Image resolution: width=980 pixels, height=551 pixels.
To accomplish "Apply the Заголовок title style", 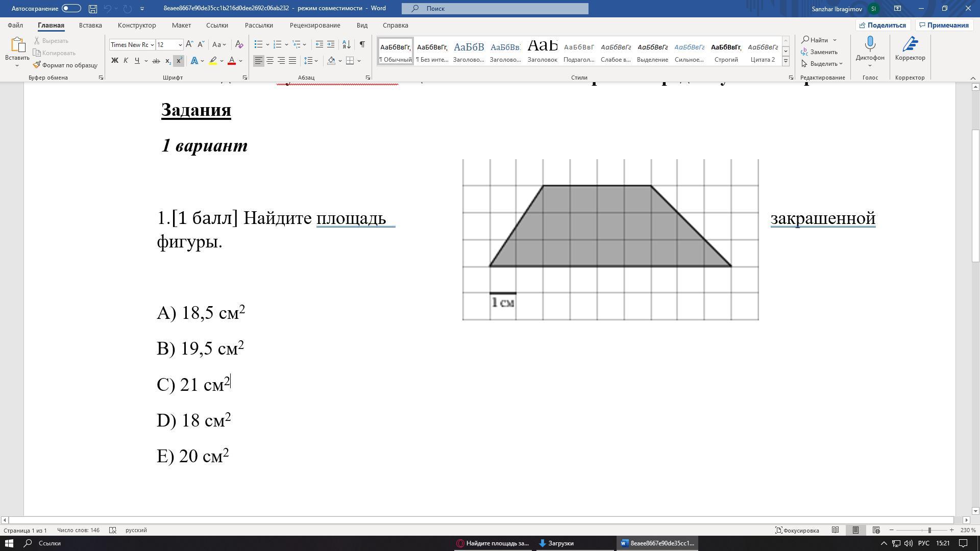I will point(542,51).
